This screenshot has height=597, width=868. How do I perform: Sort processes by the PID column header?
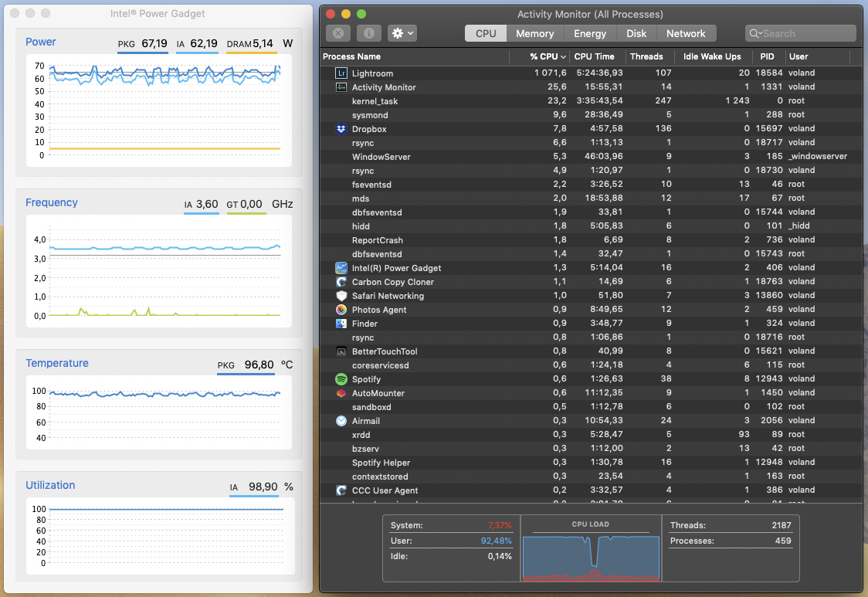click(766, 56)
